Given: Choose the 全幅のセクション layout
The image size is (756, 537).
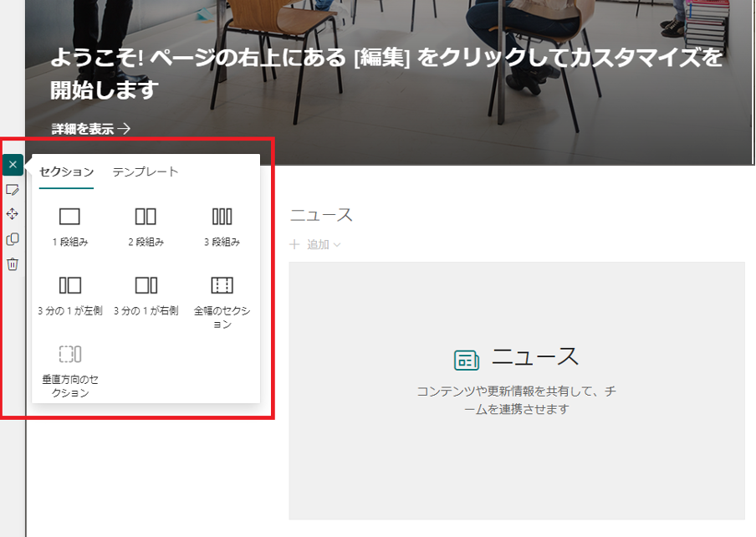Looking at the screenshot, I should 222,302.
